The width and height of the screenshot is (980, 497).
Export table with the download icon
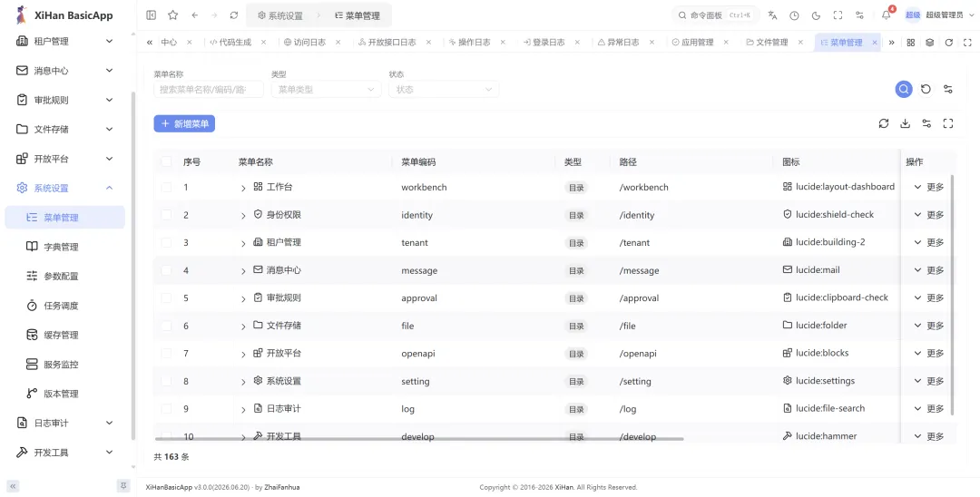pyautogui.click(x=905, y=123)
